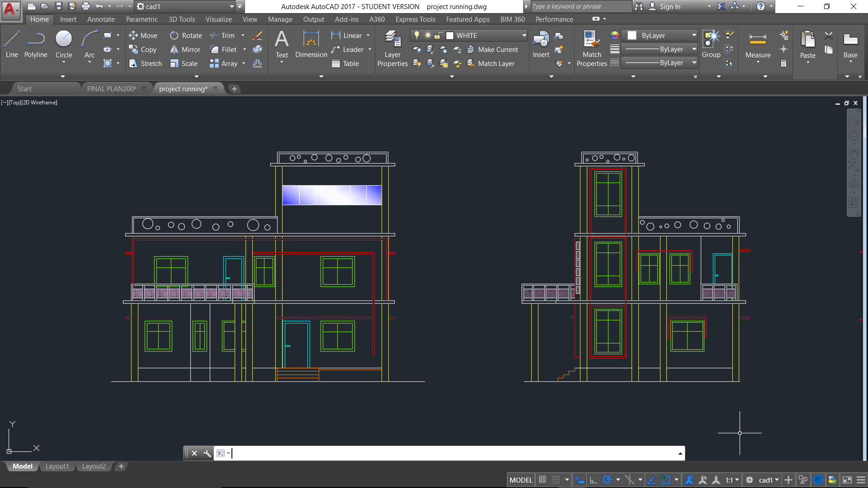Click the Insert block icon
868x488 pixels.
coord(541,44)
